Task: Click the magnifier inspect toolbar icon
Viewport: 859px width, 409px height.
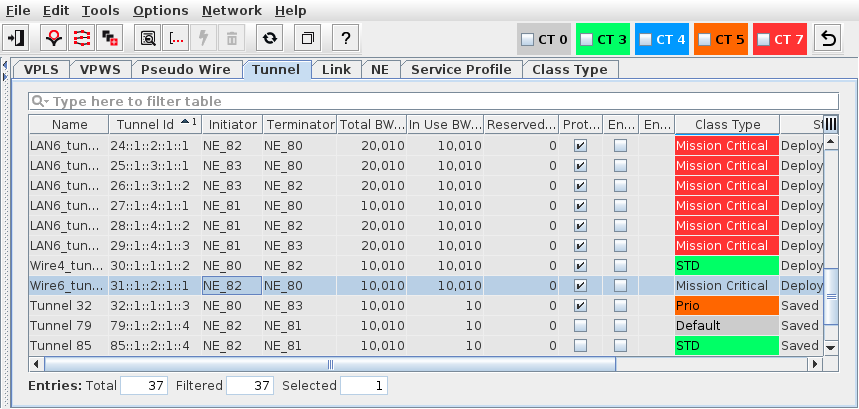Action: pyautogui.click(x=148, y=39)
